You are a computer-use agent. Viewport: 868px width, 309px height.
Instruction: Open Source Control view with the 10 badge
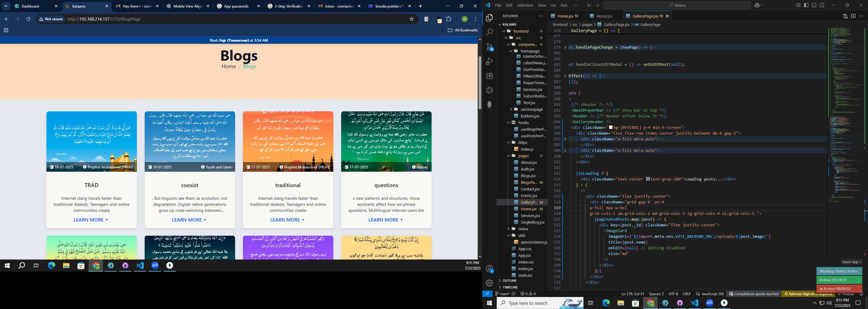489,47
